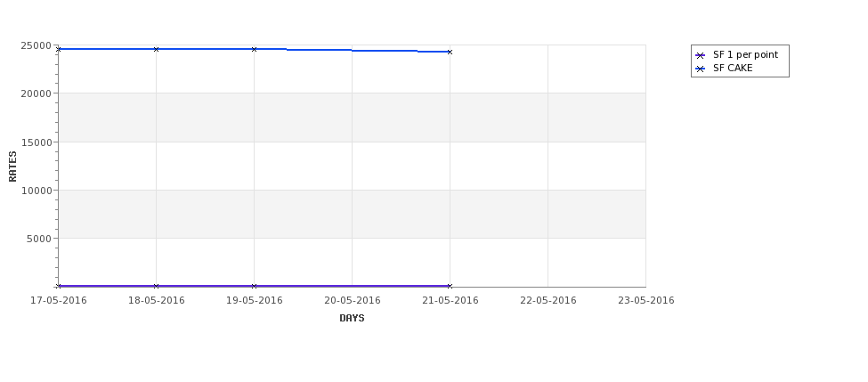Select SF CAKE data point at 19-05-2016

tap(254, 49)
